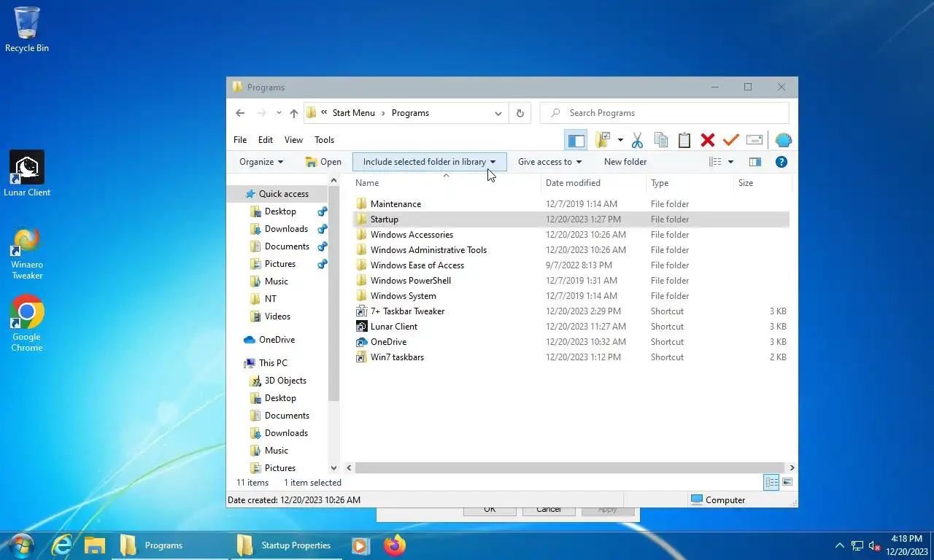
Task: Open properties via the orange checkmark icon
Action: pyautogui.click(x=730, y=140)
